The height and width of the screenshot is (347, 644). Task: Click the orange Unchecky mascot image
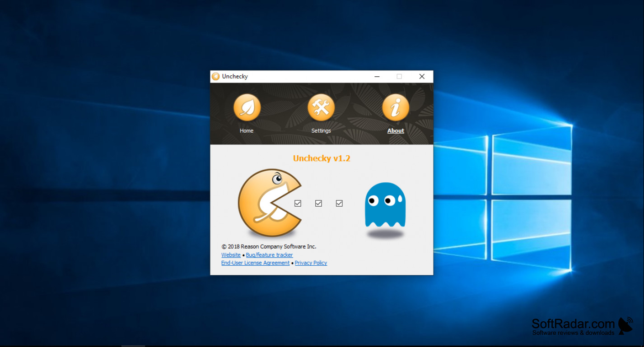[x=270, y=203]
